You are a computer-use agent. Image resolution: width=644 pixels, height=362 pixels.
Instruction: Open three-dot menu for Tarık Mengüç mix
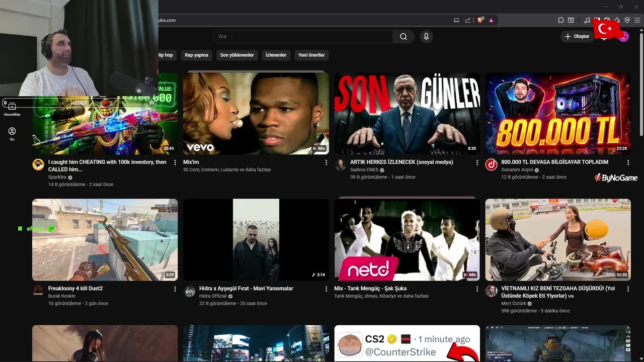477,289
